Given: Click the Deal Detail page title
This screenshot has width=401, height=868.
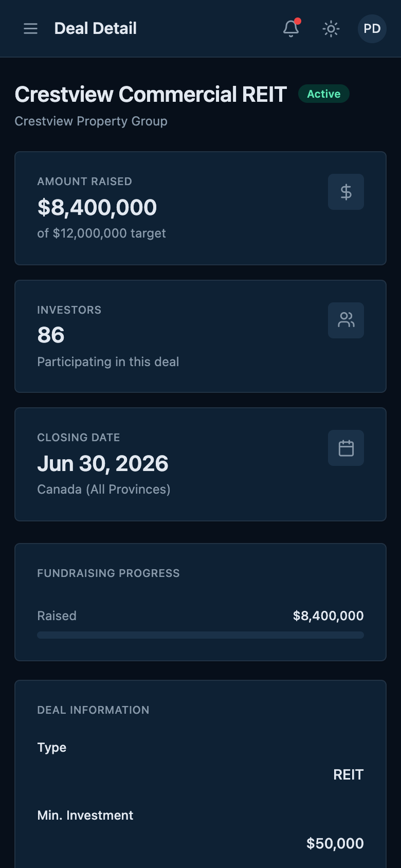Looking at the screenshot, I should pyautogui.click(x=96, y=29).
